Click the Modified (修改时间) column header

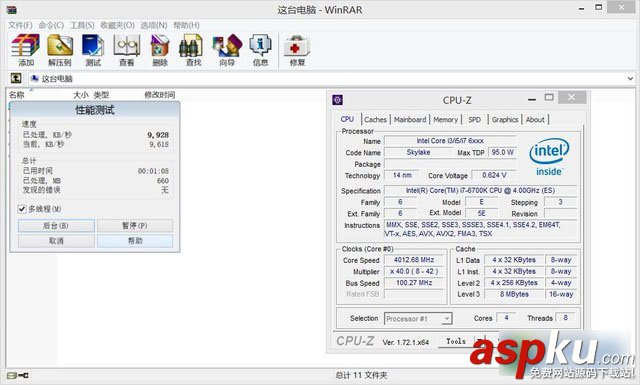(160, 95)
